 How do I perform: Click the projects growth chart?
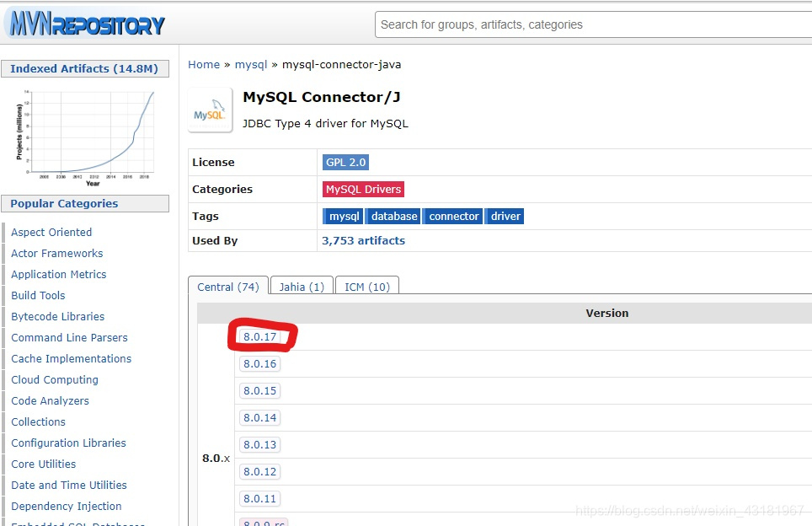click(x=85, y=137)
